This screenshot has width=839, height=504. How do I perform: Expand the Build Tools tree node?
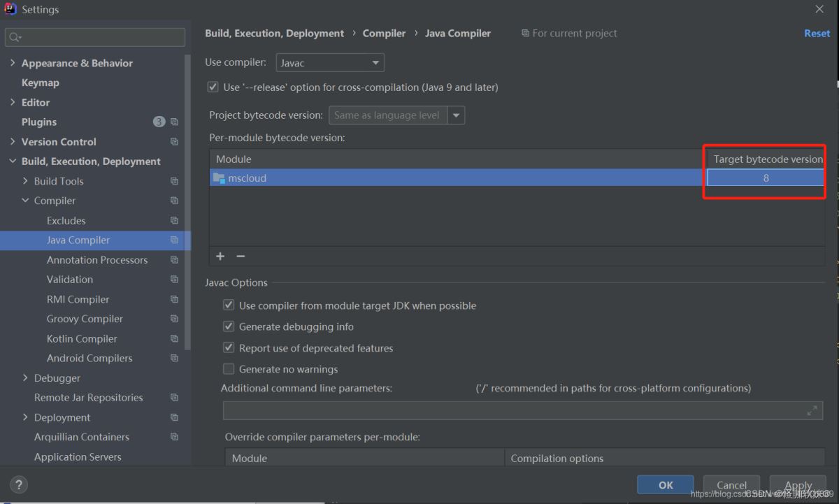26,181
